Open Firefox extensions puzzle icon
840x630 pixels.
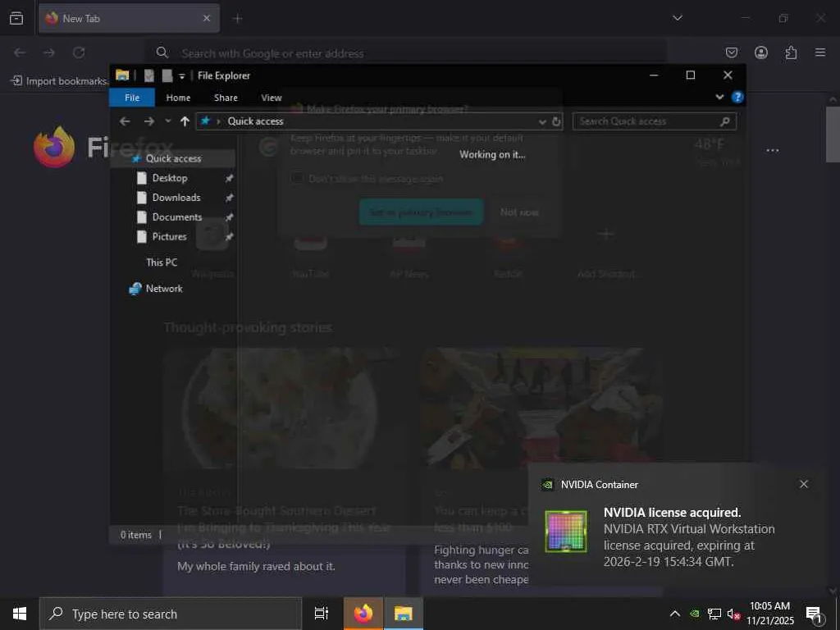tap(791, 52)
